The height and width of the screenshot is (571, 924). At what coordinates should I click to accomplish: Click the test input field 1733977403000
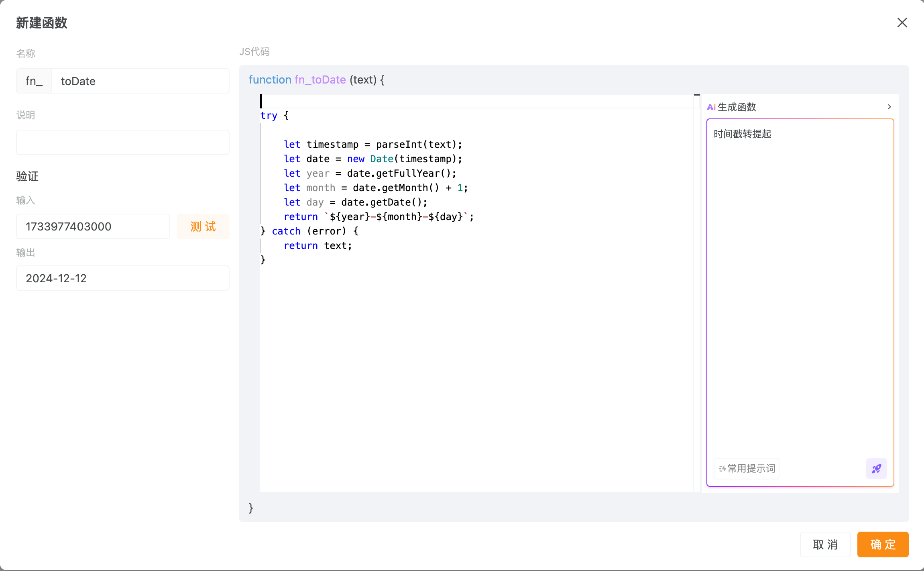[93, 226]
